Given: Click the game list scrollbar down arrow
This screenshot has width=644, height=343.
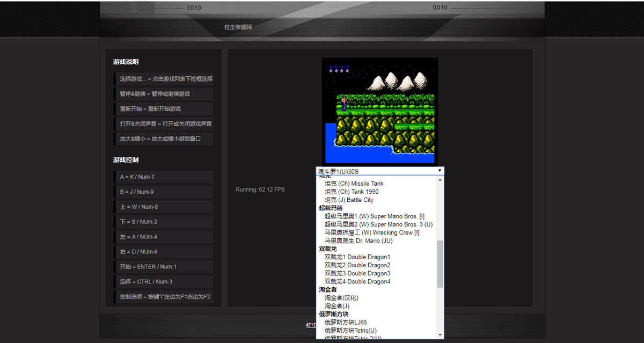Looking at the screenshot, I should [x=441, y=335].
